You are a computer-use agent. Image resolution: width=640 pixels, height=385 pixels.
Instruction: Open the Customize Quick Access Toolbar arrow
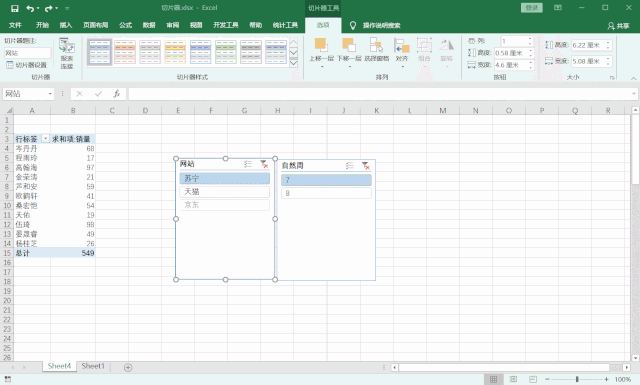(x=67, y=9)
